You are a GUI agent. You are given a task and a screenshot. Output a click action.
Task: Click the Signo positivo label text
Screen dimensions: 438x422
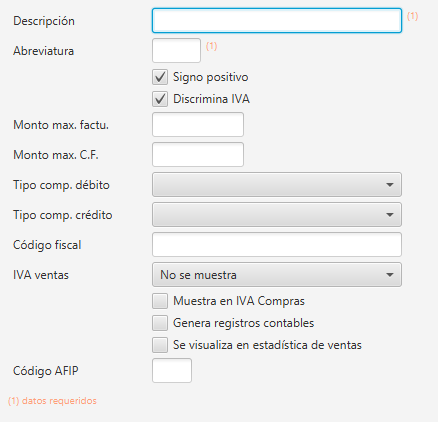coord(211,77)
